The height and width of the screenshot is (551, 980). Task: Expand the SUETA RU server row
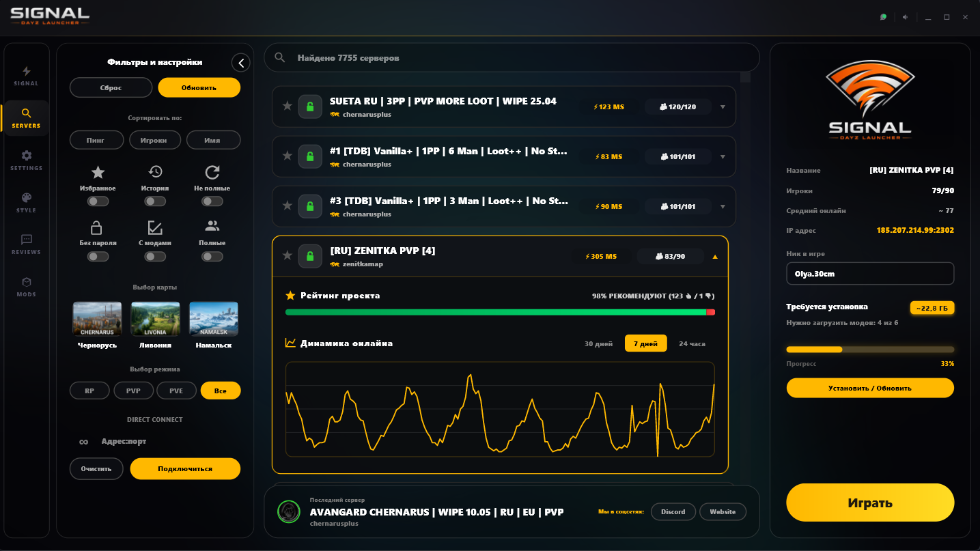(723, 107)
